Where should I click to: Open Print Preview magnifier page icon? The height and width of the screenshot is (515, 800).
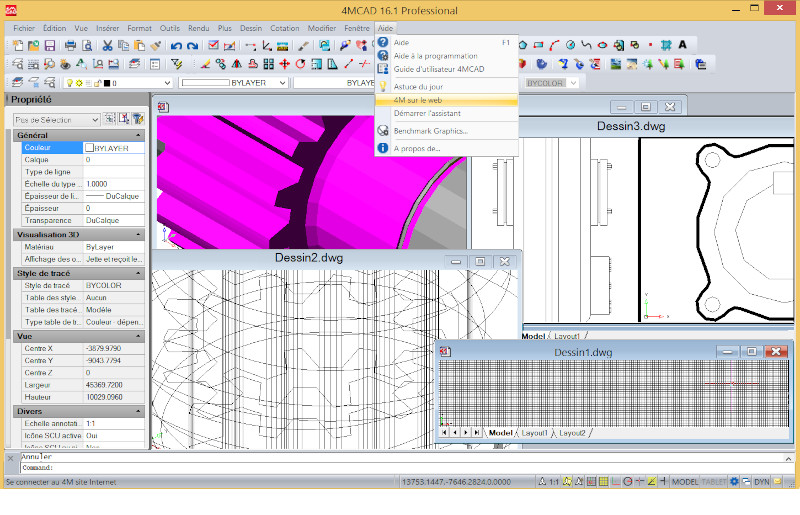[87, 46]
